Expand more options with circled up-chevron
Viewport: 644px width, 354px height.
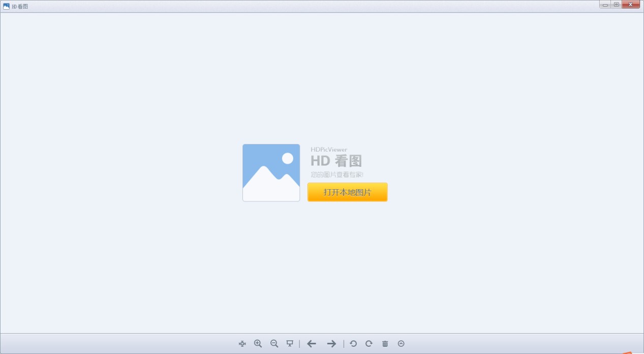pos(401,344)
